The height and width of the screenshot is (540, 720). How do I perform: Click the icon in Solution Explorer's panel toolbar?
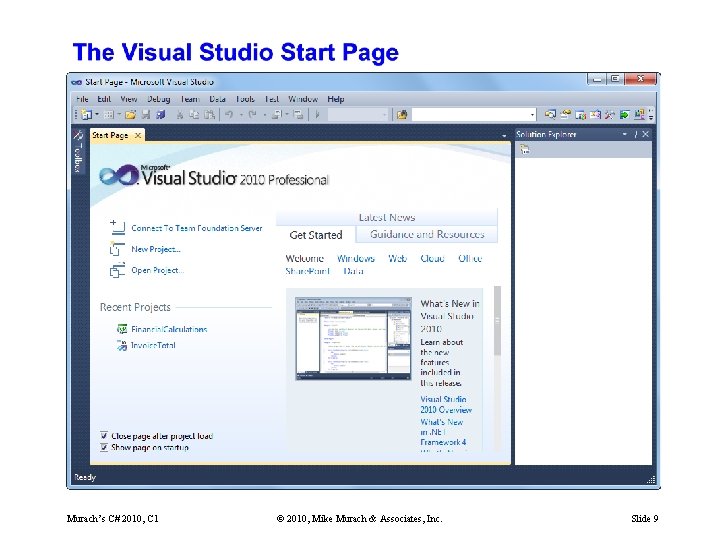pyautogui.click(x=525, y=149)
